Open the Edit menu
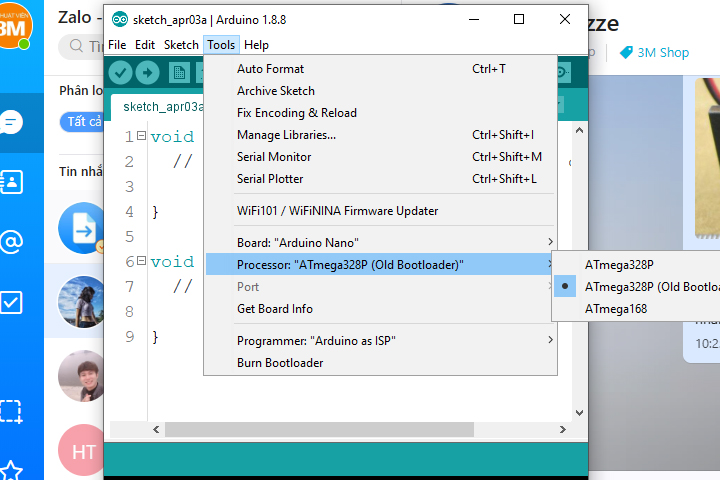The width and height of the screenshot is (720, 480). (x=145, y=45)
